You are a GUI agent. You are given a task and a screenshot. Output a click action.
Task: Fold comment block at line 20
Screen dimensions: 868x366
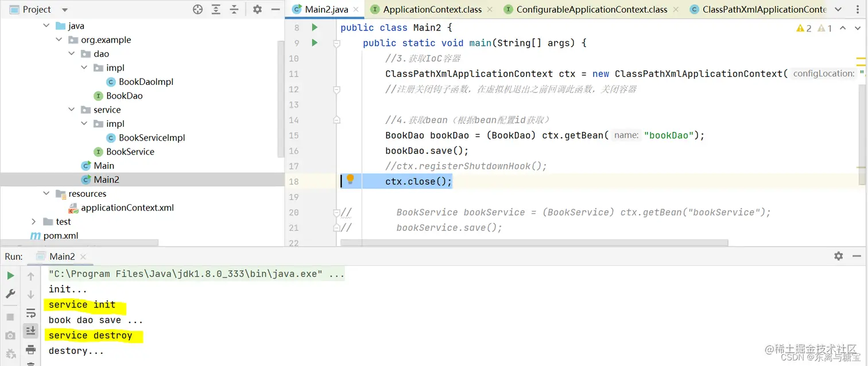tap(337, 212)
